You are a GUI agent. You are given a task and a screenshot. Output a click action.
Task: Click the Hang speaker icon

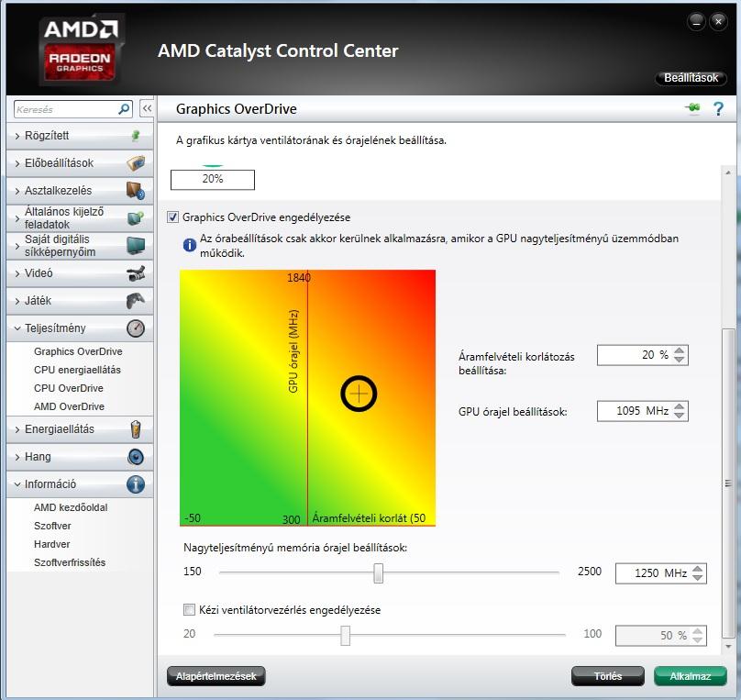(x=136, y=457)
